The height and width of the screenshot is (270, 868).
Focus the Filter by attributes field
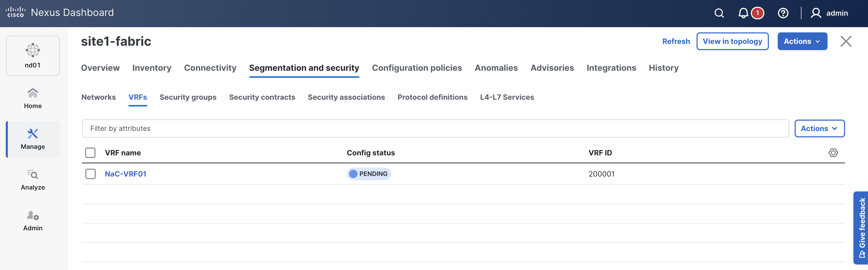pyautogui.click(x=435, y=128)
